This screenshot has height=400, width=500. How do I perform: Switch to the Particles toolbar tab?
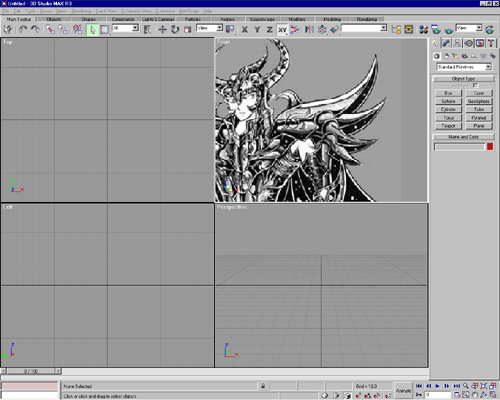[193, 19]
